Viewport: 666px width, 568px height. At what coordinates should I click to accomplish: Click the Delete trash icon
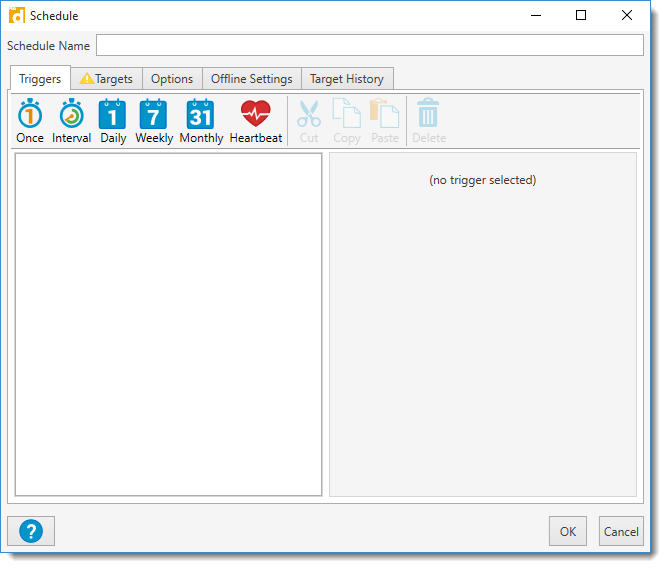(429, 121)
